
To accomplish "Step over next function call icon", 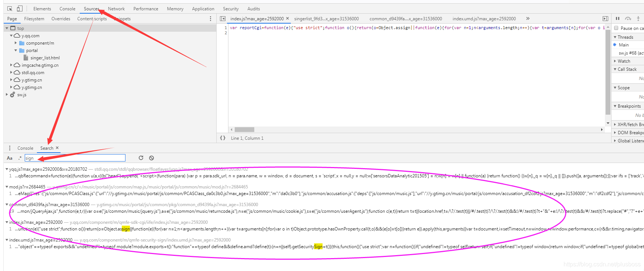I will pos(628,18).
